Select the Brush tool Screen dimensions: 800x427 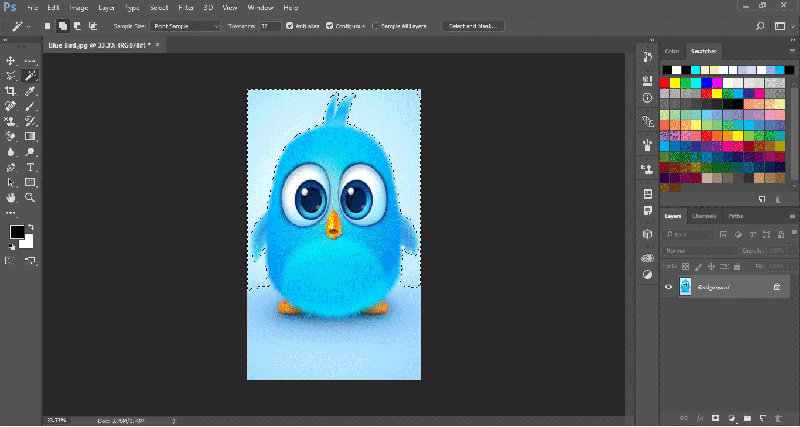pos(30,106)
